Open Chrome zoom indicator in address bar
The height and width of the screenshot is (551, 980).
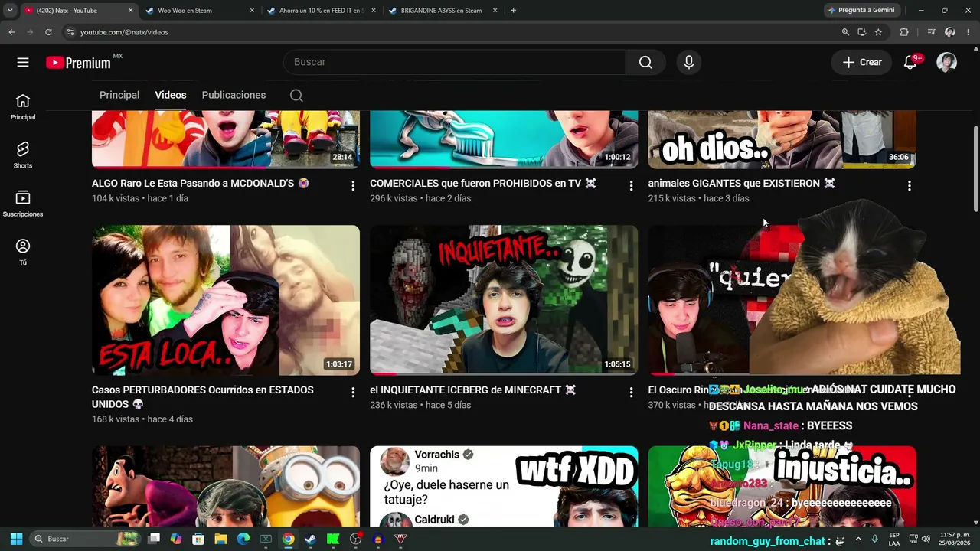coord(845,32)
